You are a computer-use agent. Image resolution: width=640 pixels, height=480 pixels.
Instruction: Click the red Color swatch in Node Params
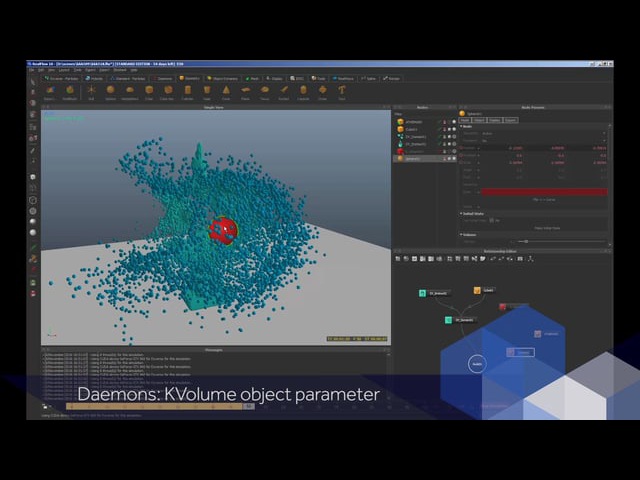coord(544,192)
